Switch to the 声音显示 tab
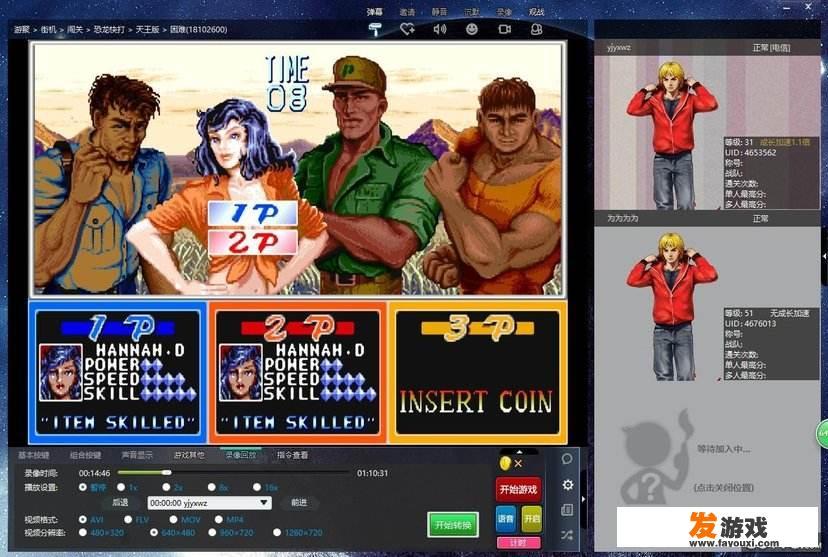The image size is (828, 557). coord(137,455)
